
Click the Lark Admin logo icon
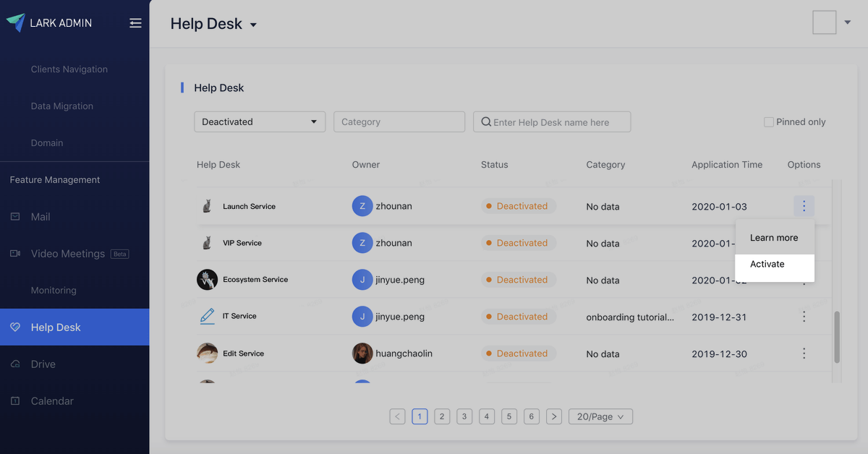point(15,22)
